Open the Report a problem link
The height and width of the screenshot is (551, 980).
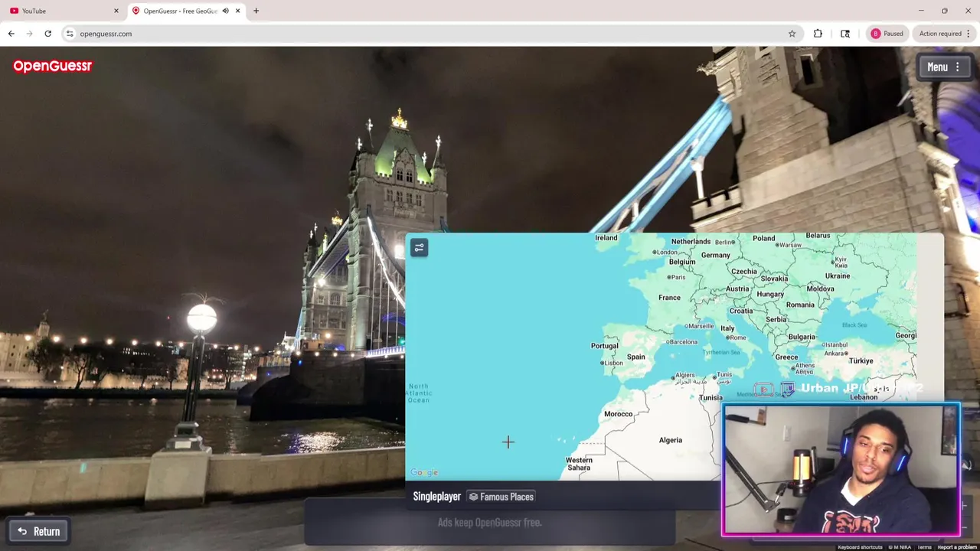pos(957,547)
